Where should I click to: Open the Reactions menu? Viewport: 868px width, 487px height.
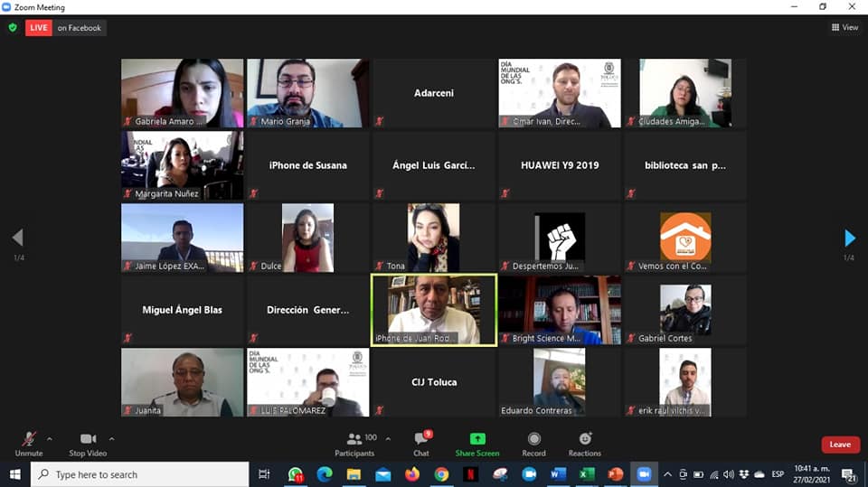tap(584, 443)
